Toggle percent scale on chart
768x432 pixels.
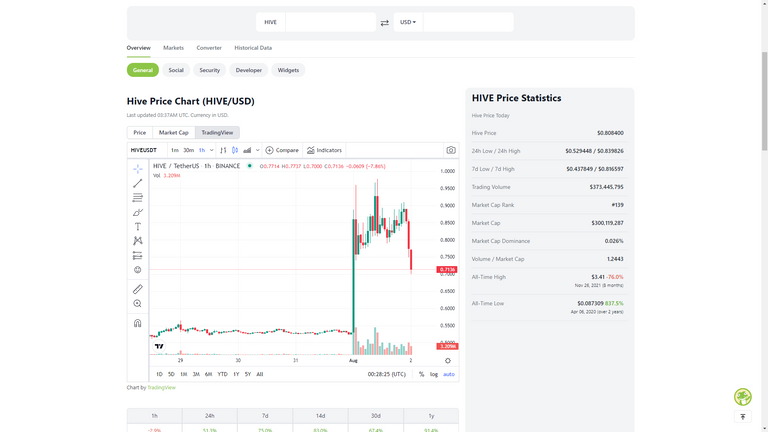click(x=421, y=374)
